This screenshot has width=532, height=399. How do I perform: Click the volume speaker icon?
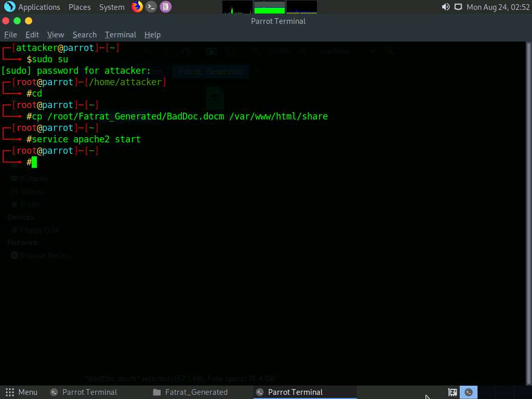point(445,7)
